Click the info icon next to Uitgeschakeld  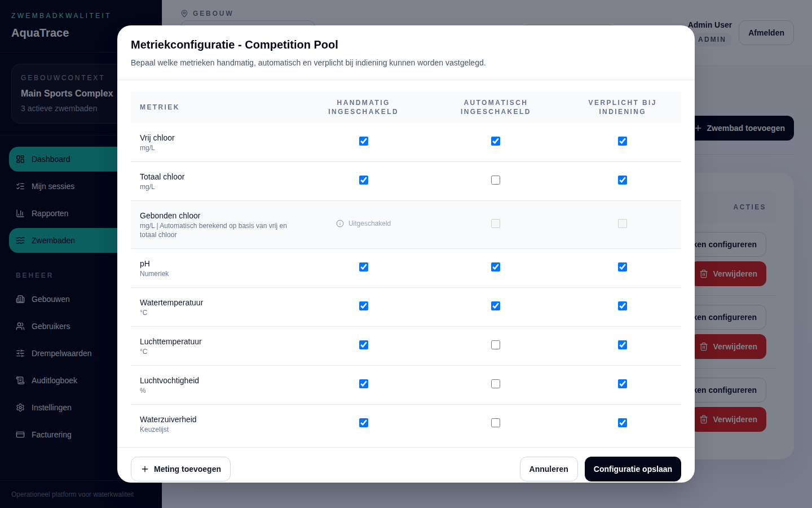click(340, 224)
